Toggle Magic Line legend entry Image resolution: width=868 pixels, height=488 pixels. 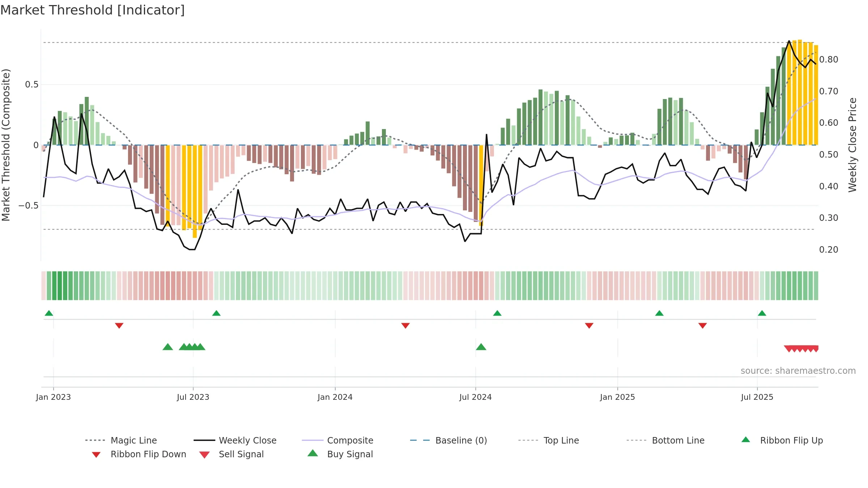(x=121, y=440)
